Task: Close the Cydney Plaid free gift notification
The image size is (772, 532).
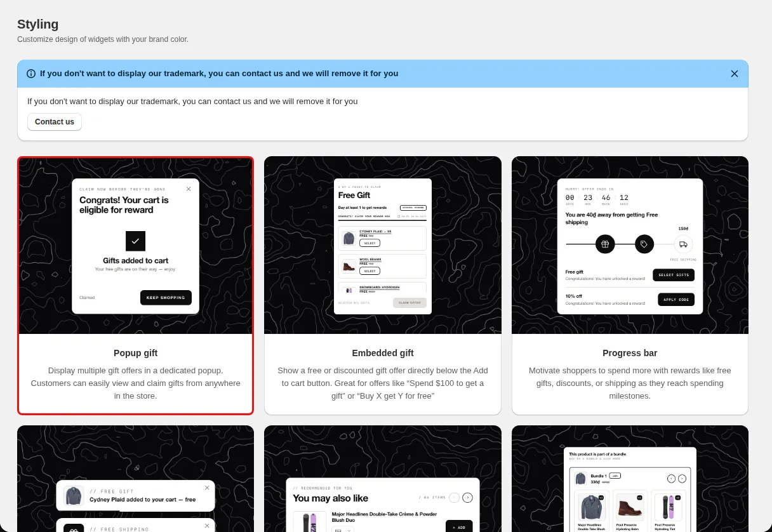Action: [207, 488]
